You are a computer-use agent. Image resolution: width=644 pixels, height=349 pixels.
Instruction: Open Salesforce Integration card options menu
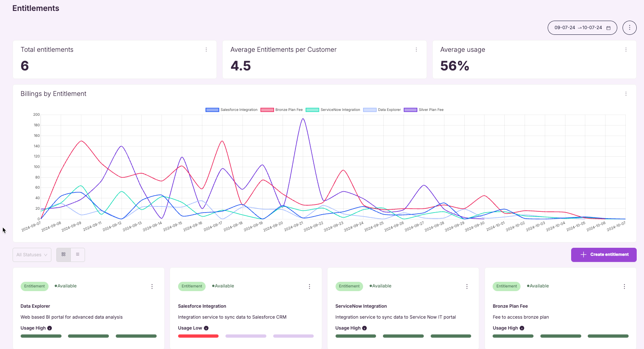310,286
